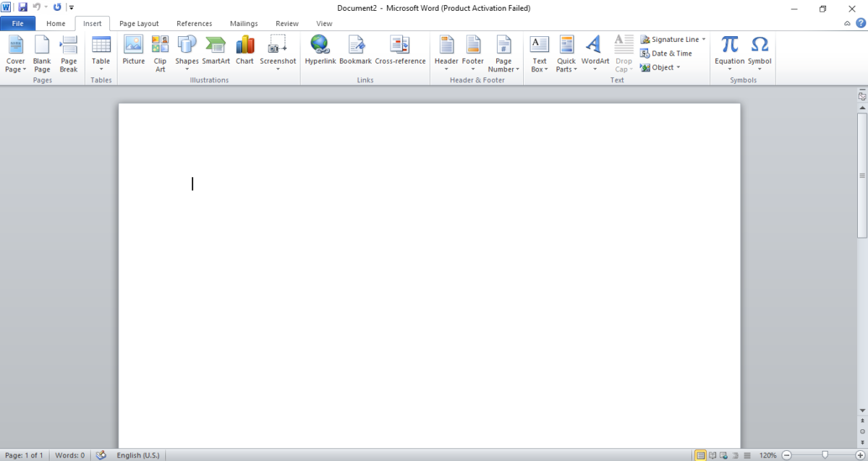Click the SmartArt icon
The width and height of the screenshot is (868, 461).
point(216,52)
